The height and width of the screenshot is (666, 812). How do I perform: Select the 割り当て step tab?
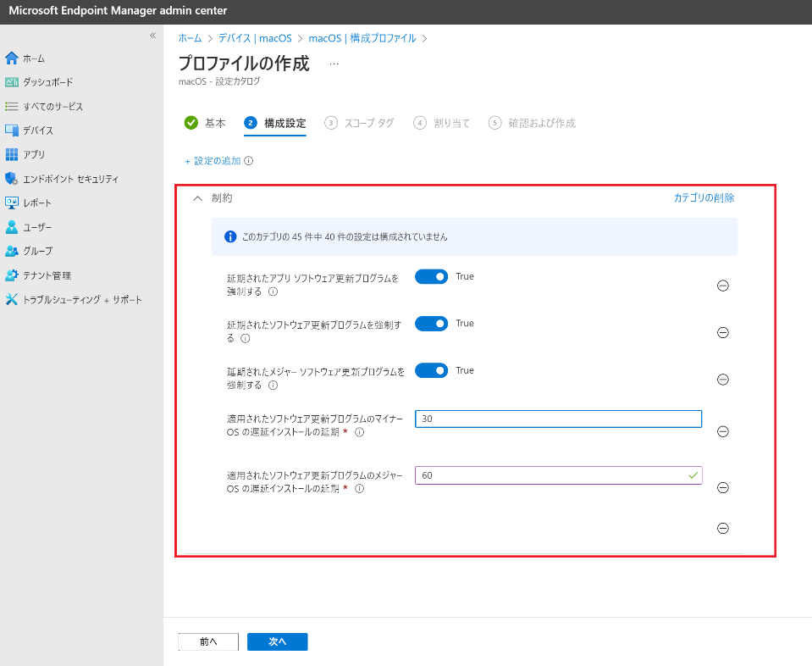click(442, 123)
